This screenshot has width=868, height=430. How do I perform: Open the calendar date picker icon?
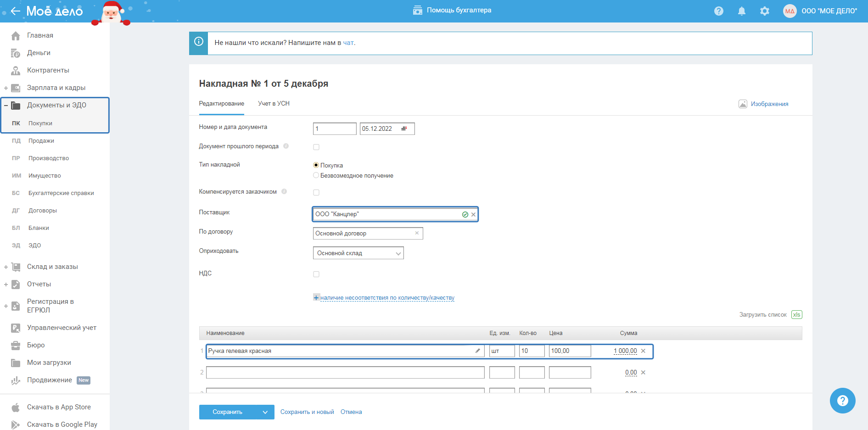[404, 128]
